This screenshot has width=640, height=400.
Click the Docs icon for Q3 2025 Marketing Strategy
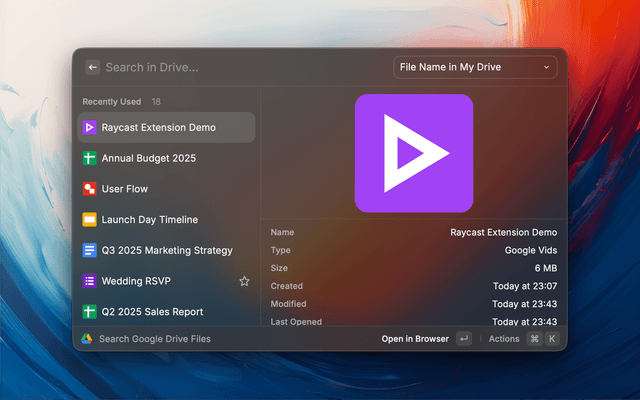(x=89, y=250)
